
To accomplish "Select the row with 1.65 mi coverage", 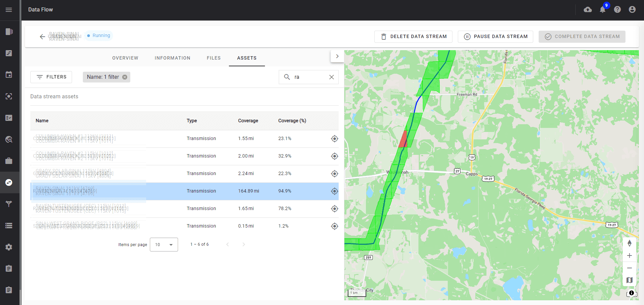I will (x=184, y=209).
